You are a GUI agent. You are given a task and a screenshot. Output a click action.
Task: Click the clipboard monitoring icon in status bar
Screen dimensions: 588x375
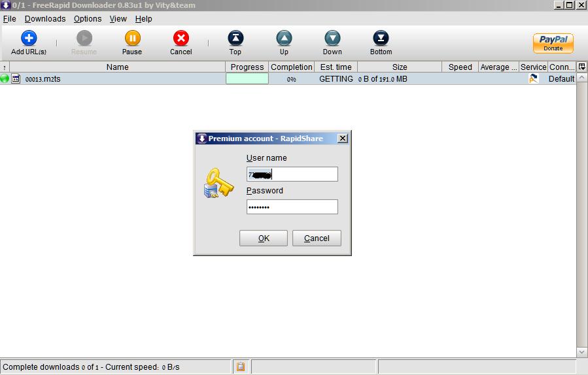coord(241,367)
